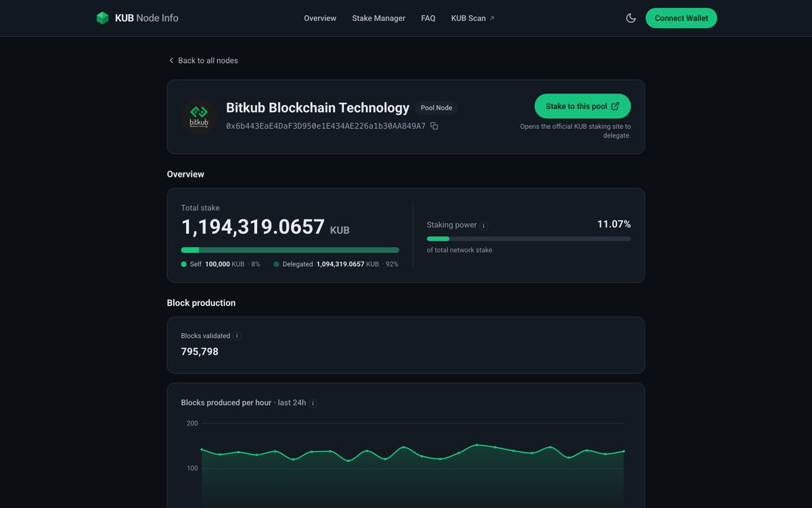The image size is (812, 508).
Task: Copy the node address with copy icon
Action: (x=434, y=126)
